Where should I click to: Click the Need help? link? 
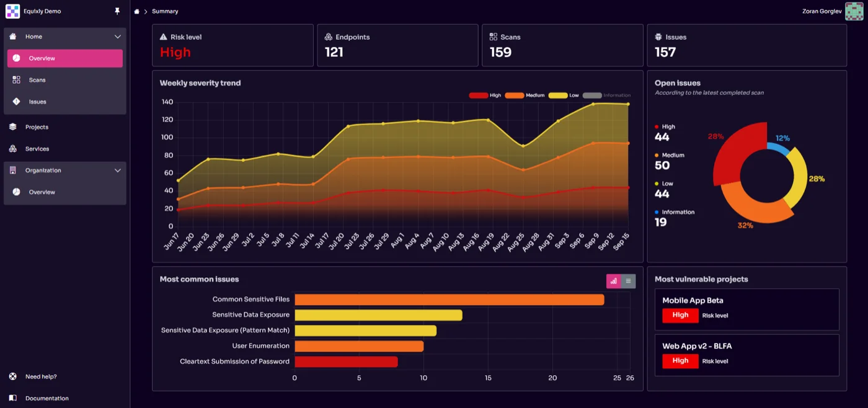[40, 376]
